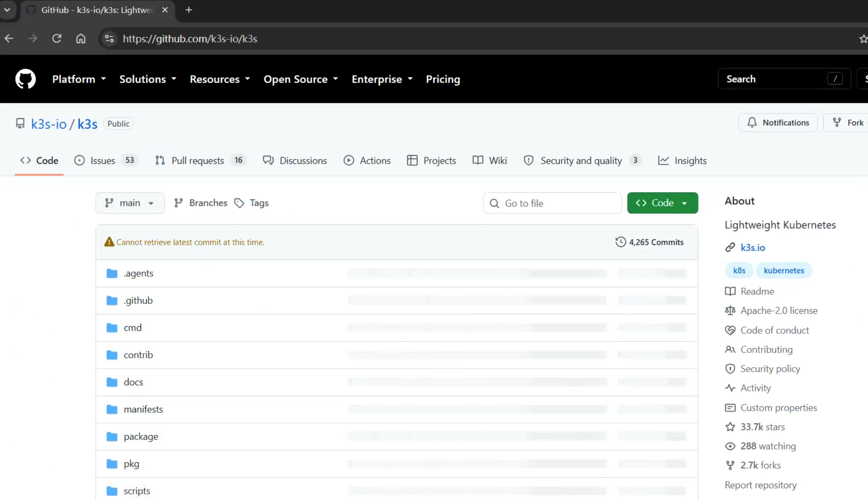The height and width of the screenshot is (500, 868).
Task: View site information icon in address bar
Action: [109, 38]
